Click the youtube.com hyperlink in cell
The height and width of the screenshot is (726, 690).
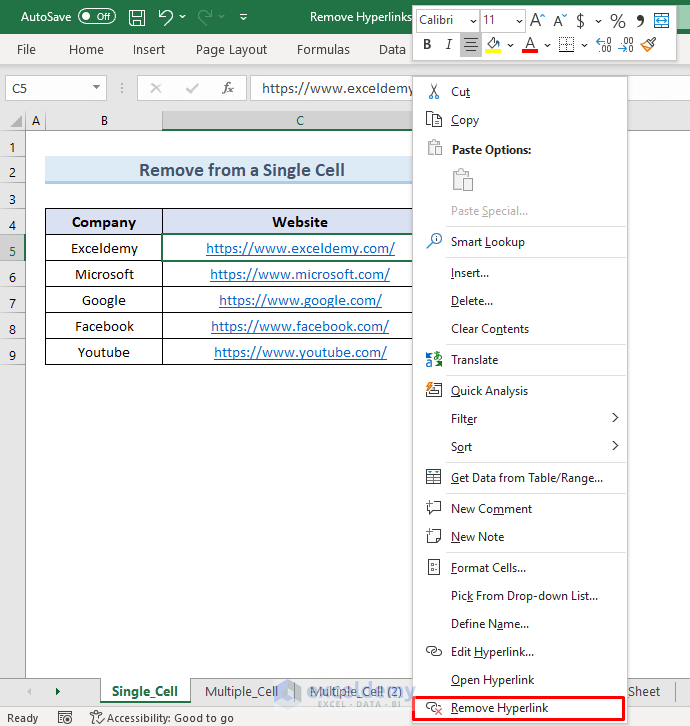(x=300, y=352)
